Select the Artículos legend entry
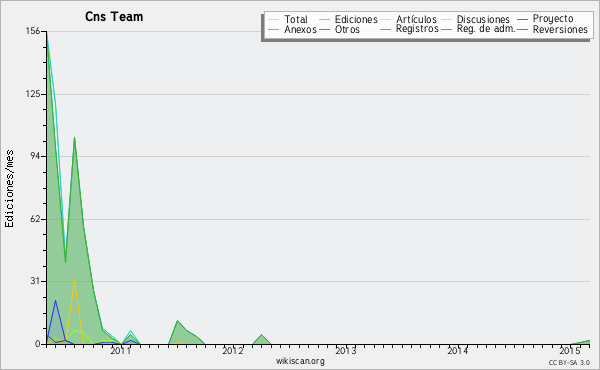 click(416, 19)
